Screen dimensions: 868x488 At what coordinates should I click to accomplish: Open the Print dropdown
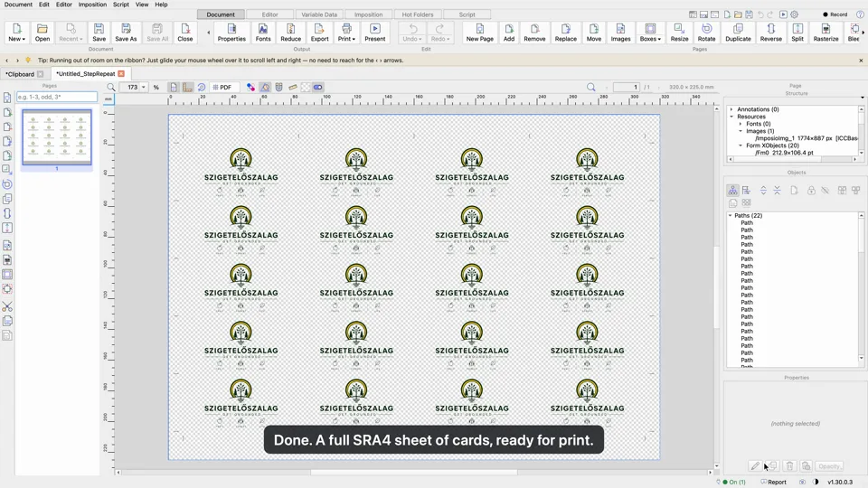pyautogui.click(x=346, y=33)
